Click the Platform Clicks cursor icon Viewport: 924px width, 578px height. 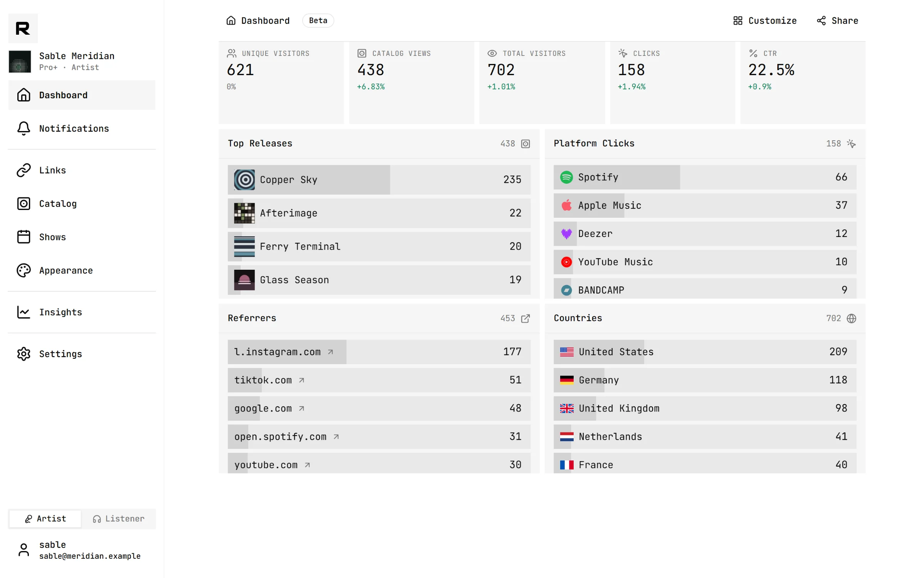[x=851, y=144]
